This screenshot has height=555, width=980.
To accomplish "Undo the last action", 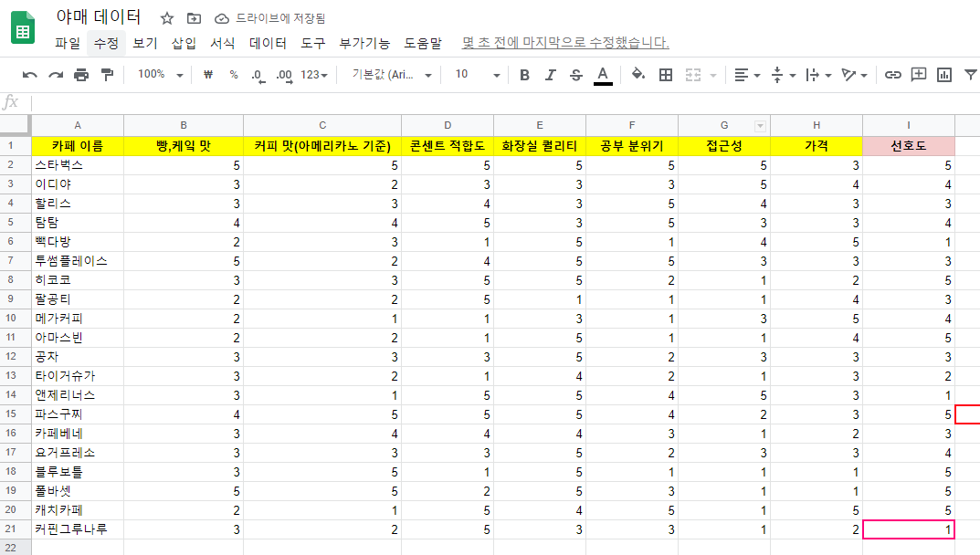I will pyautogui.click(x=29, y=75).
